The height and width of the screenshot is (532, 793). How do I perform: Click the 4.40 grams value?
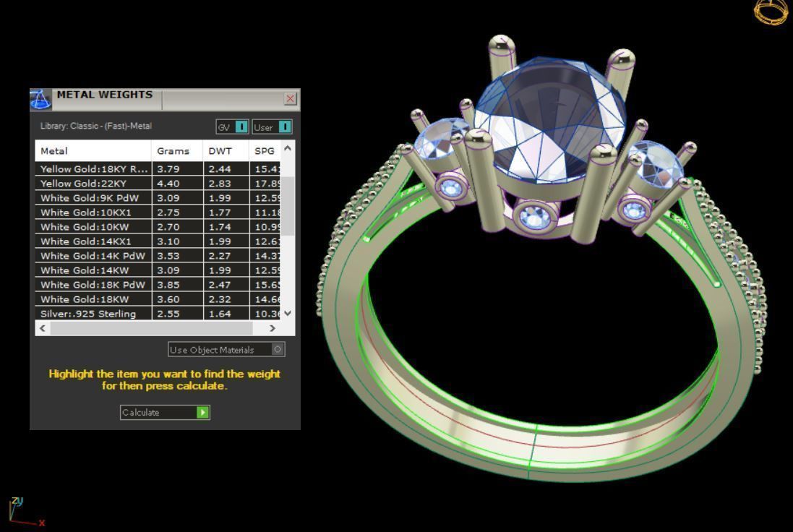tap(168, 184)
